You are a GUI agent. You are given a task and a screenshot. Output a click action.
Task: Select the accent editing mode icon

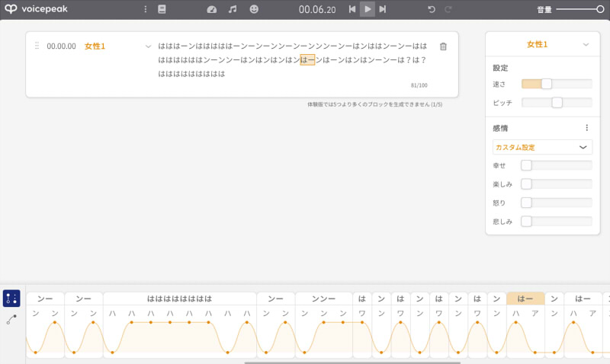(x=11, y=299)
